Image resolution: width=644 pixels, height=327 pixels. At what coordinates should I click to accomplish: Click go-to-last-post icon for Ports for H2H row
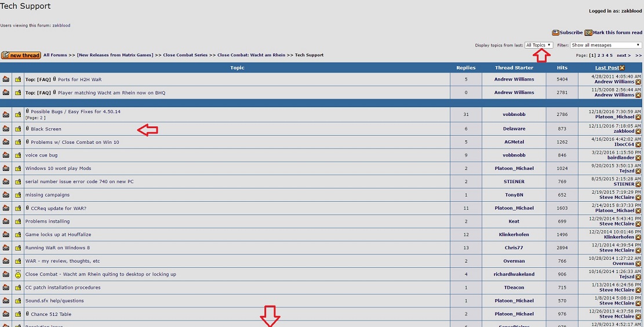click(638, 82)
